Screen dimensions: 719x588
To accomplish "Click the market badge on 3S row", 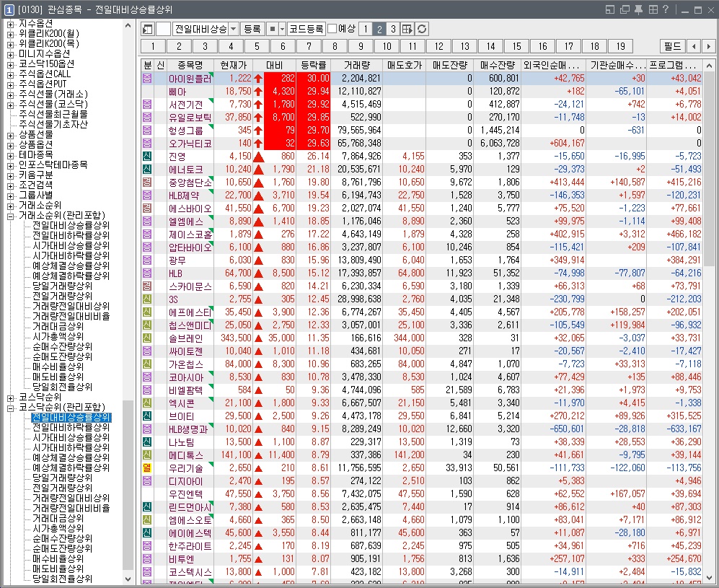I will click(146, 299).
